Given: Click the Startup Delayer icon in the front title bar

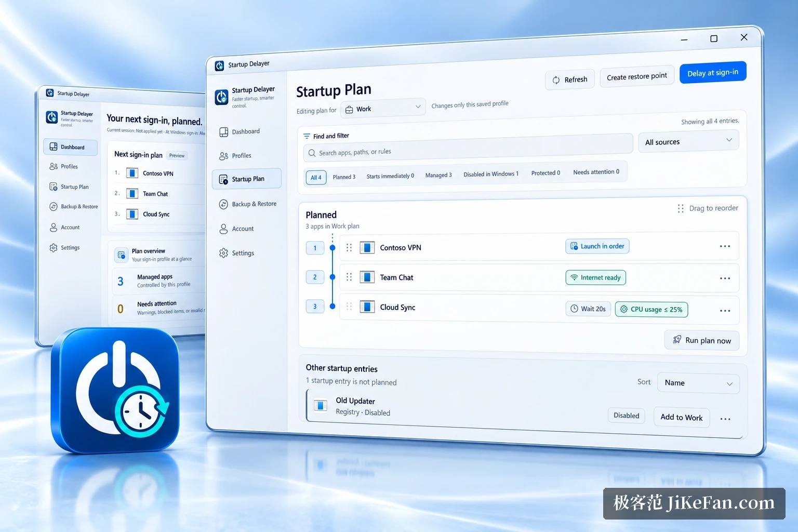Looking at the screenshot, I should click(219, 65).
